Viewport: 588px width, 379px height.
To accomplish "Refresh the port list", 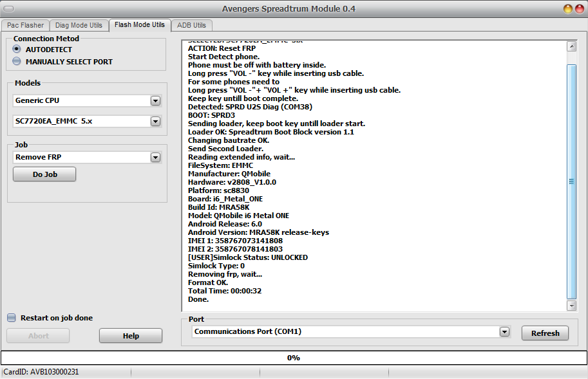I will pos(545,333).
